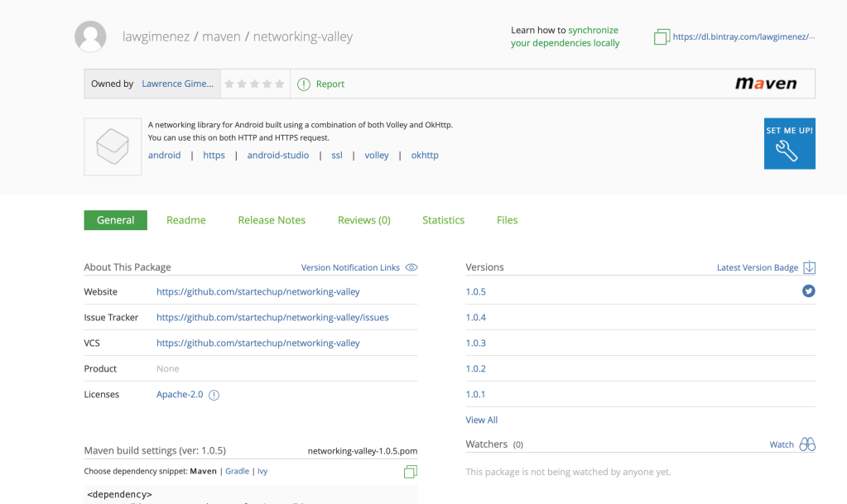Click the Report exclamation icon
Viewport: 847px width, 504px height.
click(x=304, y=84)
